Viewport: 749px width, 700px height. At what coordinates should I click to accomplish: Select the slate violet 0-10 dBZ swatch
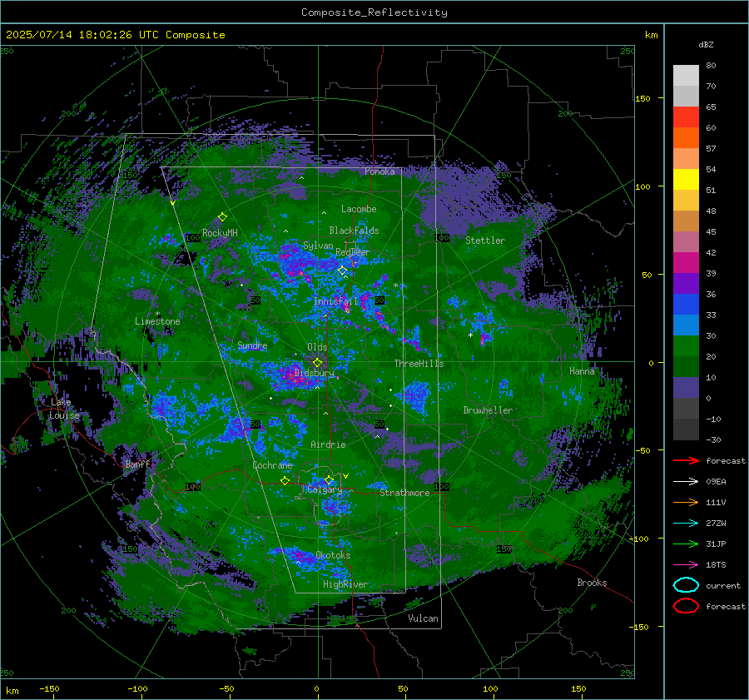tap(686, 388)
